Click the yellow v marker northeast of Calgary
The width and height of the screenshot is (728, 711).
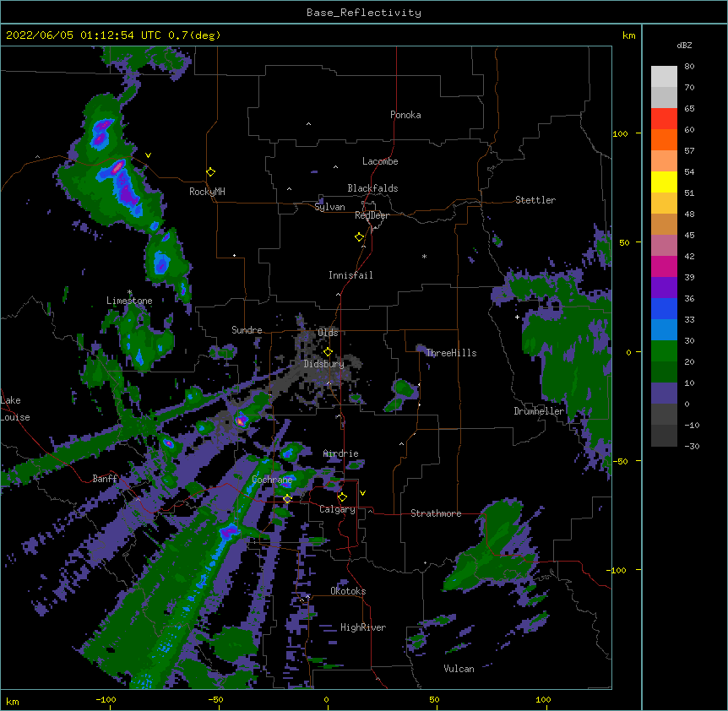coord(362,493)
